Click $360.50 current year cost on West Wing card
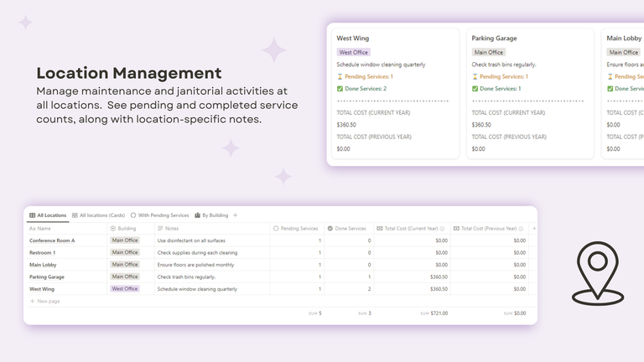The height and width of the screenshot is (362, 644). click(346, 124)
